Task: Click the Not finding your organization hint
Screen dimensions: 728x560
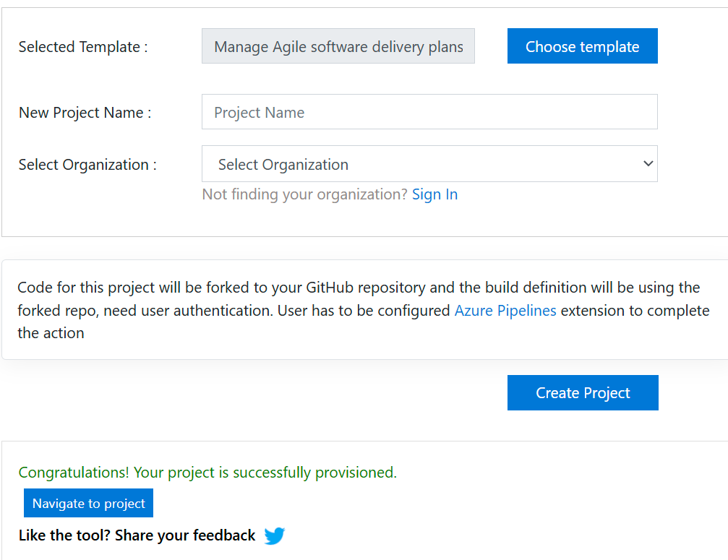Action: (304, 194)
